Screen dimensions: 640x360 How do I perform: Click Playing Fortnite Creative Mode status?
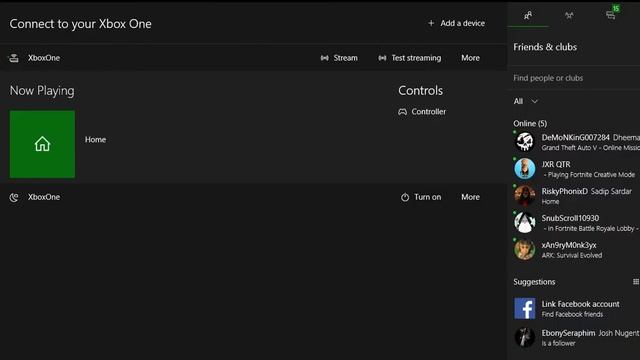tap(589, 175)
